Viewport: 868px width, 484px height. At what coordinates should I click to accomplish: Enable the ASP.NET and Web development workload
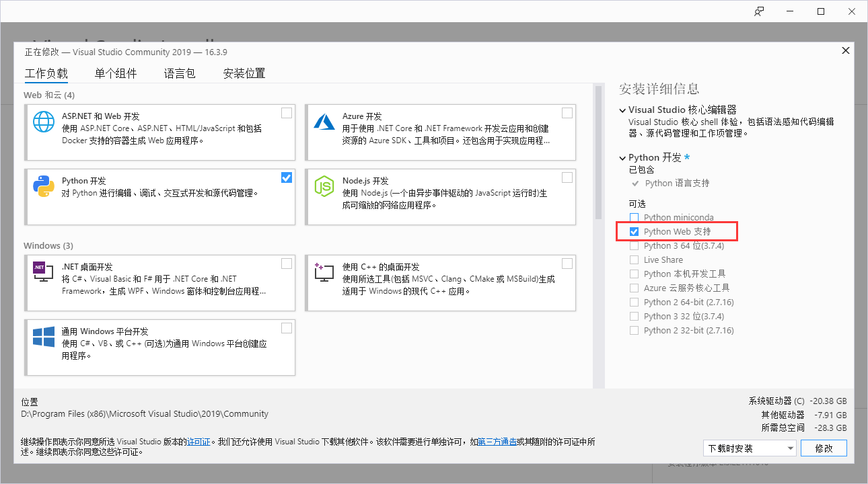point(287,113)
